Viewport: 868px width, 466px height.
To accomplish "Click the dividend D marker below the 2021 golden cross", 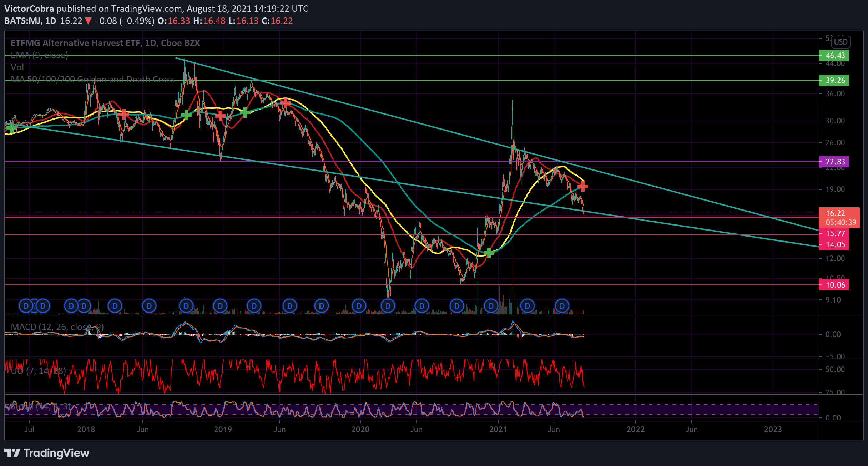I will [x=491, y=306].
